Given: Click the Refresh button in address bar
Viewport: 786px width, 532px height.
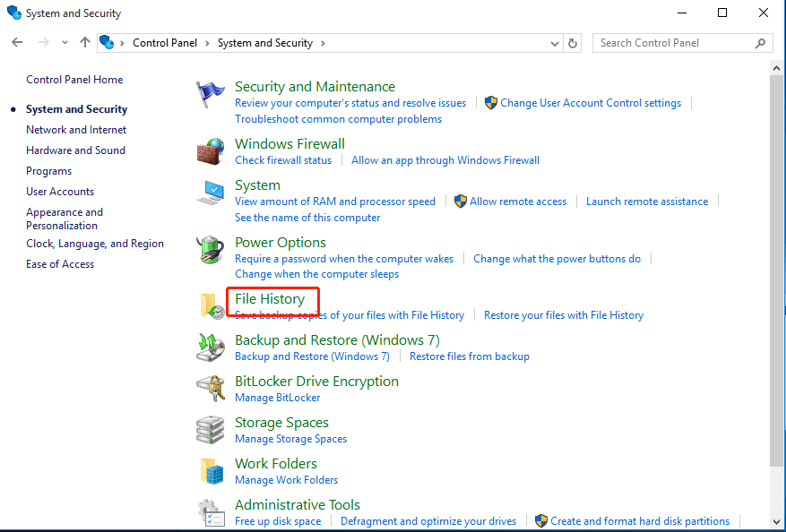Looking at the screenshot, I should point(574,43).
